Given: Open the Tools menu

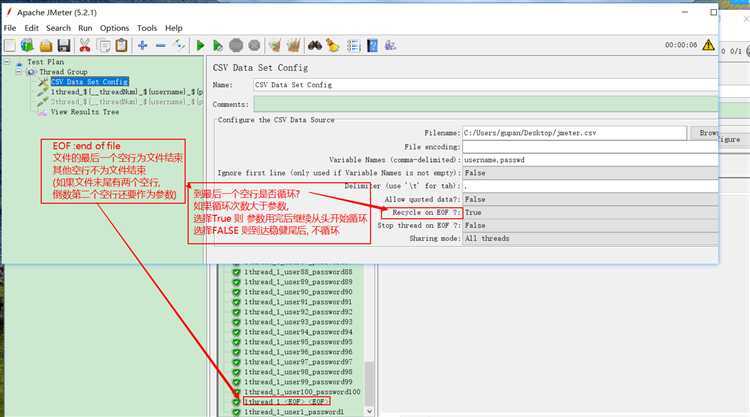Looking at the screenshot, I should (x=147, y=28).
